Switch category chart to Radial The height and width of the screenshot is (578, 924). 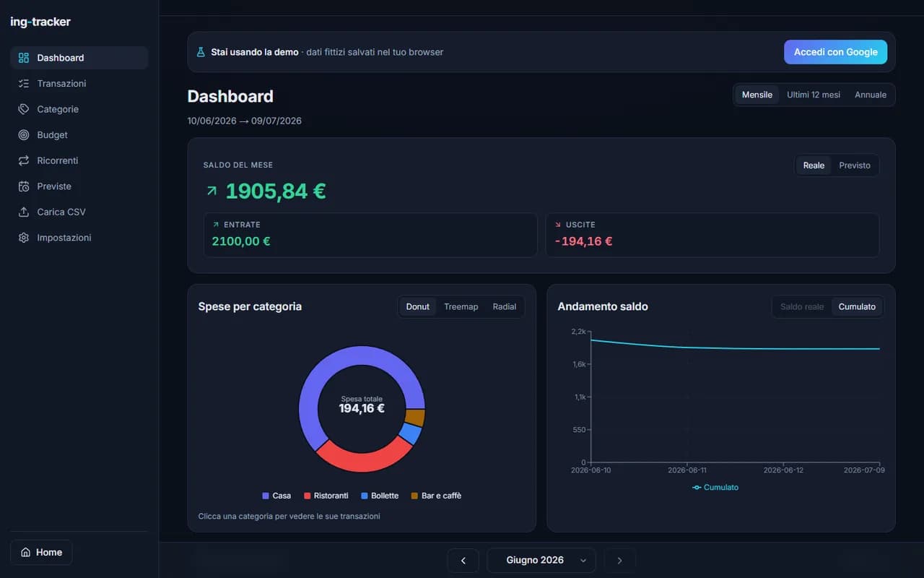(505, 307)
